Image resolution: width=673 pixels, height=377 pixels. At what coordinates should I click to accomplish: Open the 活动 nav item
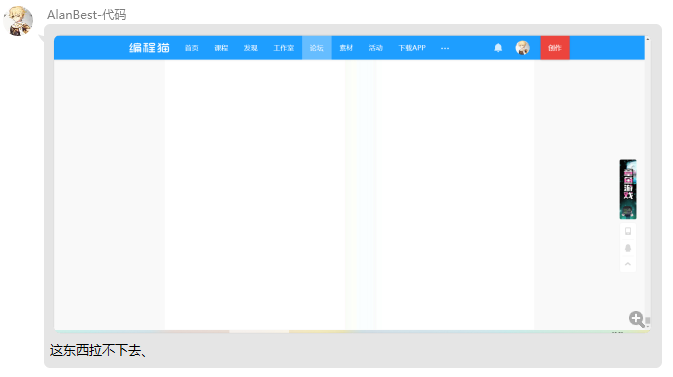(x=376, y=48)
